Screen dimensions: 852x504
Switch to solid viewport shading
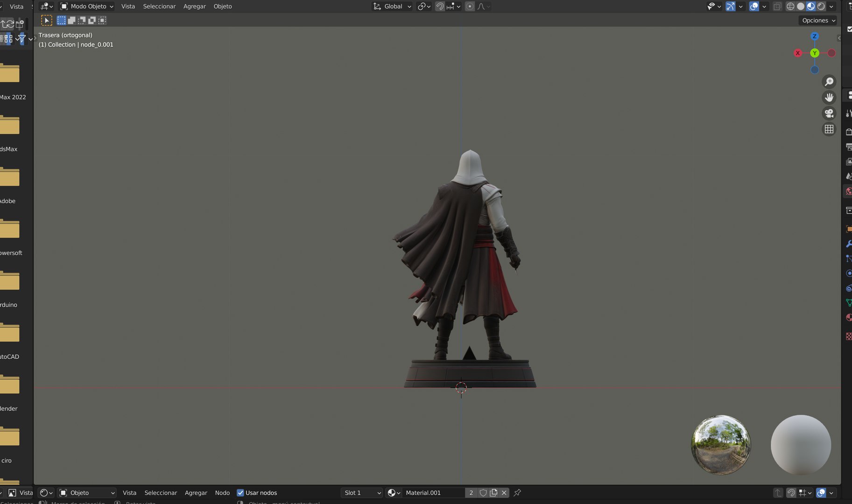pos(801,7)
